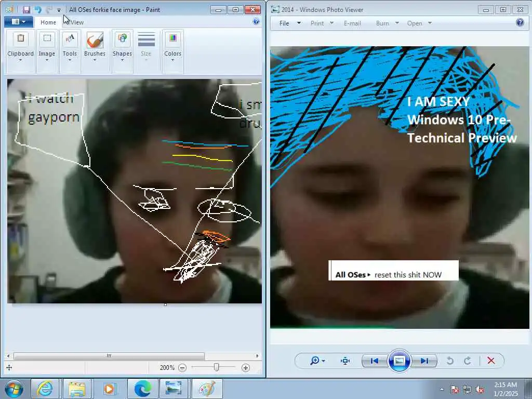The image size is (532, 399).
Task: Open Microsoft Edge from taskbar
Action: [142, 389]
